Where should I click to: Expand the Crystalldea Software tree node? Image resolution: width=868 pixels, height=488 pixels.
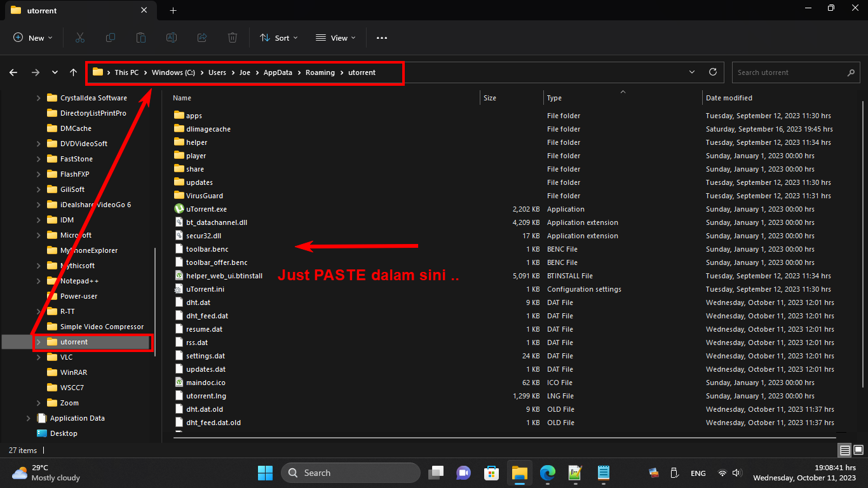pyautogui.click(x=38, y=98)
